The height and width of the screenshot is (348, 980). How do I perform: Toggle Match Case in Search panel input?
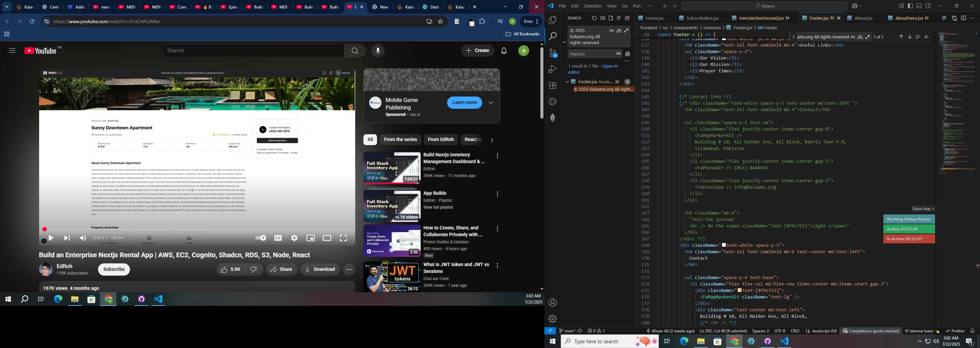(611, 31)
